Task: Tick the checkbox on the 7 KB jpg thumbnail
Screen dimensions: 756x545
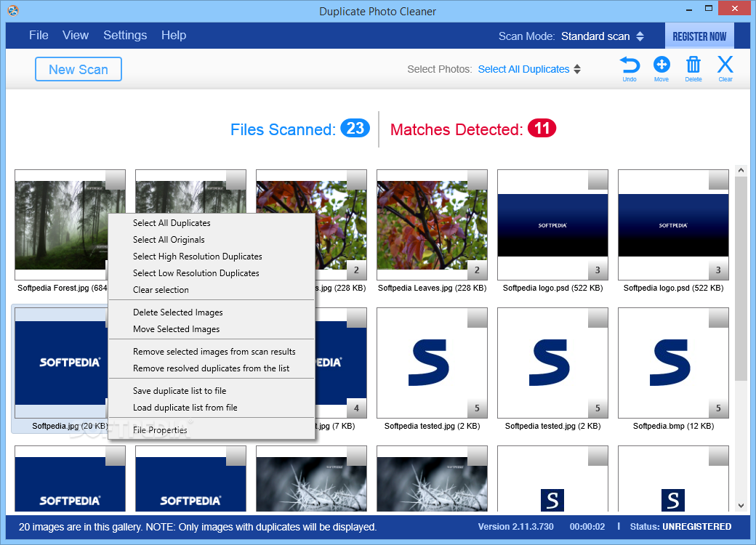Action: pyautogui.click(x=356, y=318)
